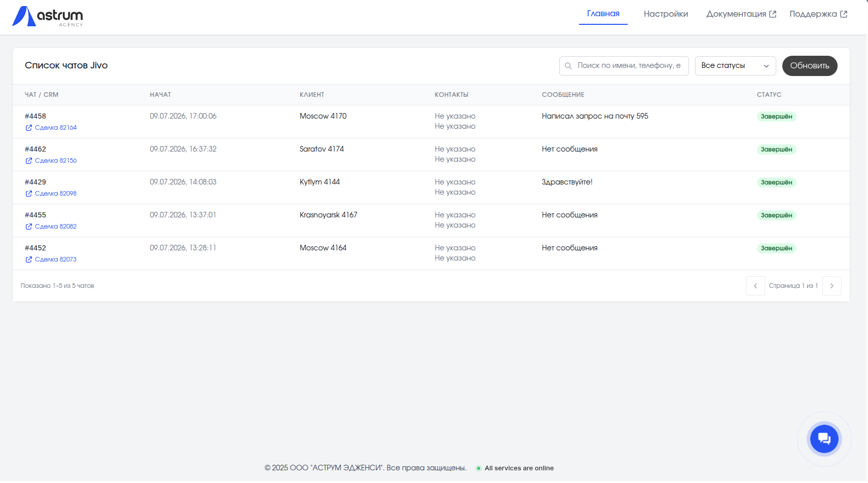The width and height of the screenshot is (868, 483).
Task: Click client name Moscow 4170
Action: tap(323, 116)
